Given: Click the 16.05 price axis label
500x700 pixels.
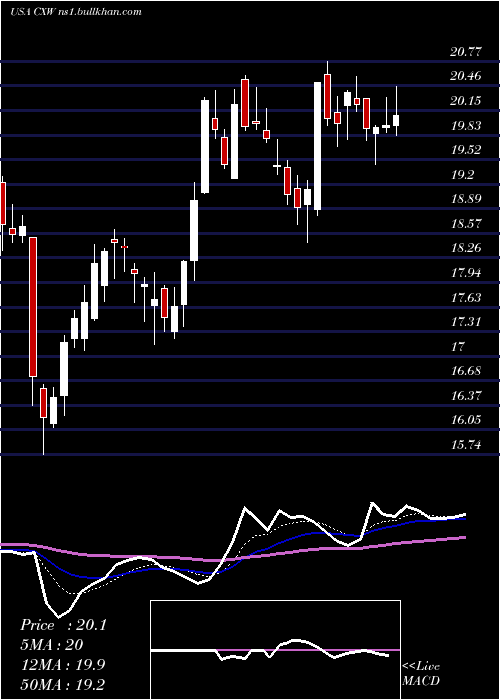Looking at the screenshot, I should (x=466, y=421).
